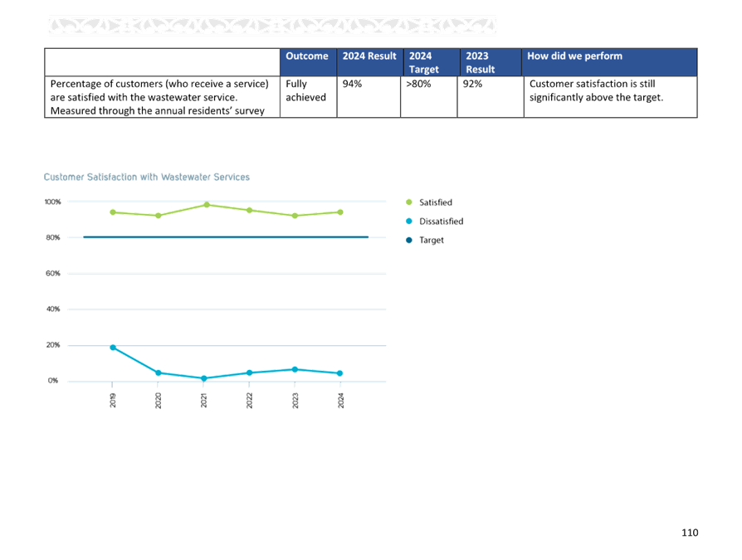The image size is (742, 560).
Task: Click the Satisfied data point for 2022
Action: coord(249,211)
